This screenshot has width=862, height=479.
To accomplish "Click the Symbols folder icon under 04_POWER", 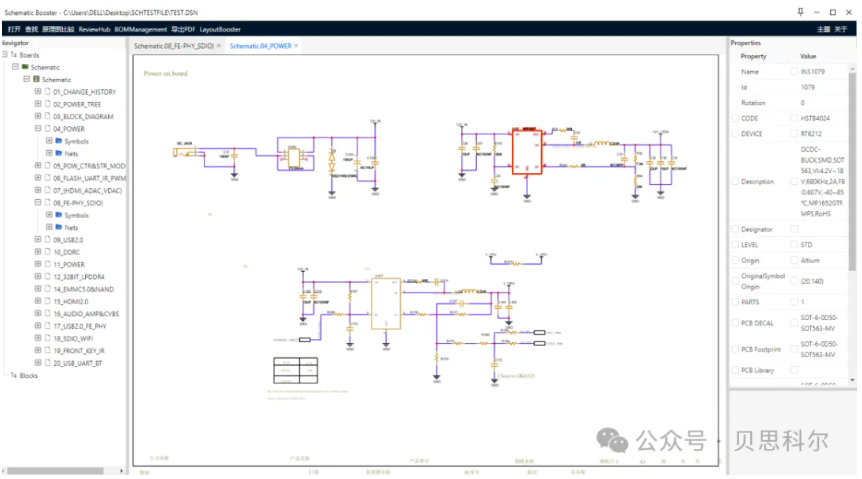I will click(x=59, y=141).
